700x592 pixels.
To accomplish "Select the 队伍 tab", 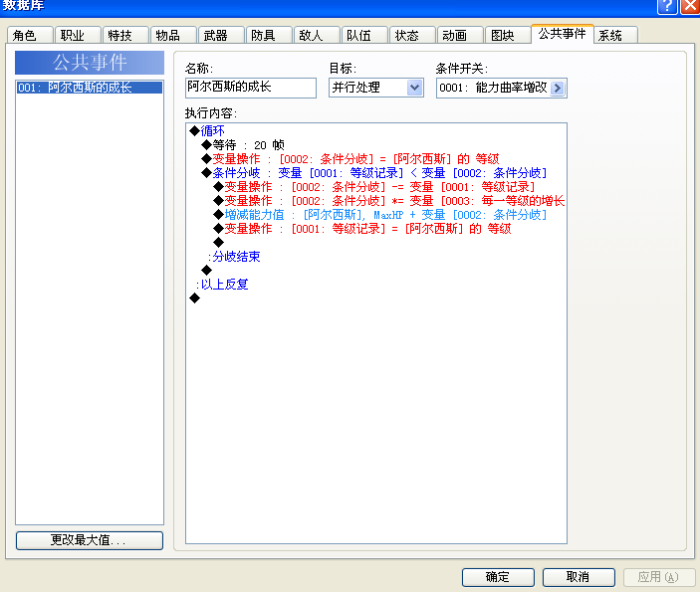I will [364, 35].
